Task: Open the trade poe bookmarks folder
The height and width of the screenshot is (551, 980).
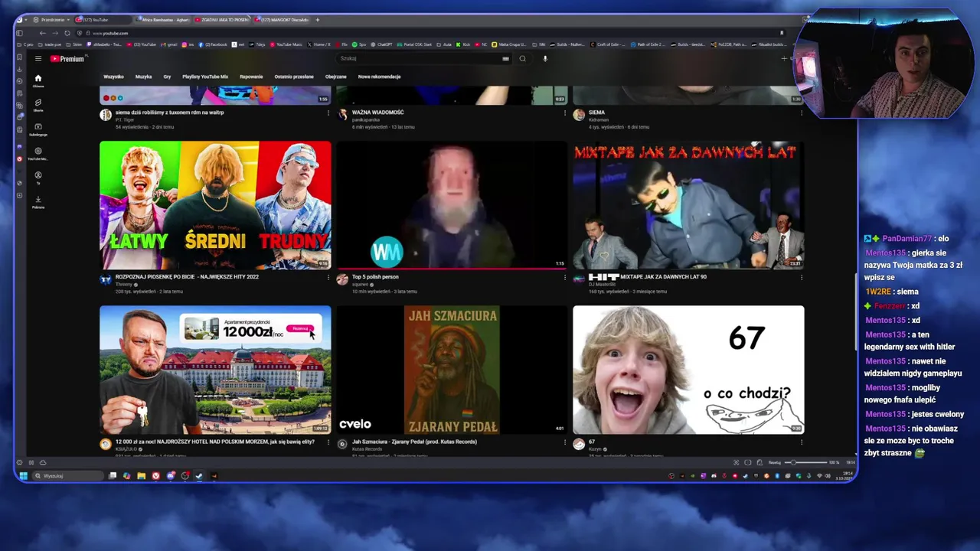Action: pos(49,44)
